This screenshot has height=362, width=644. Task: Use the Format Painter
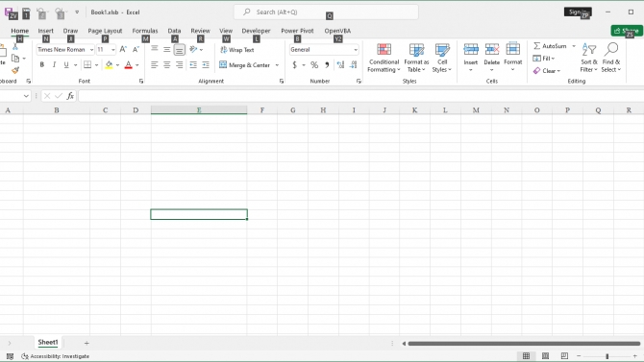tap(15, 71)
